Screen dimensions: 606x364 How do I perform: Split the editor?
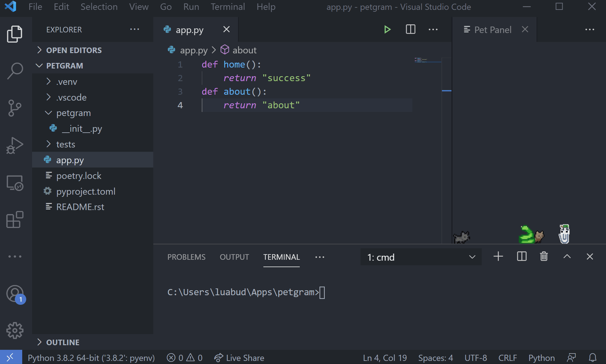[x=410, y=29]
